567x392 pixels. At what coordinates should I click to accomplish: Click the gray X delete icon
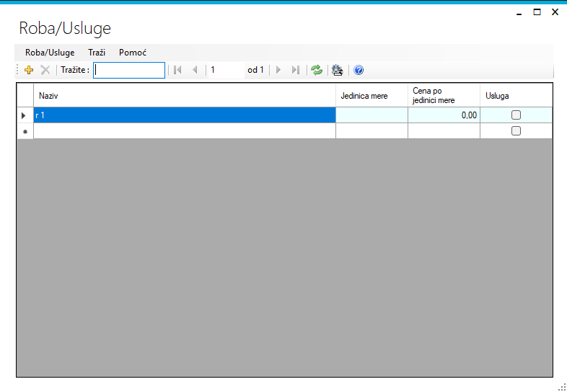click(x=45, y=70)
